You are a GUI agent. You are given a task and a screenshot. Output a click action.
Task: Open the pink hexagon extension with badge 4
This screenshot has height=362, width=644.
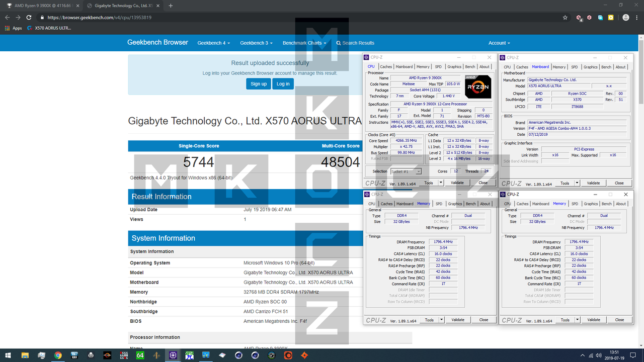tap(579, 17)
